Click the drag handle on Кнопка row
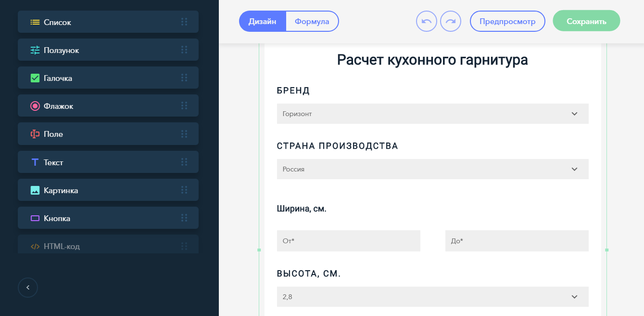Image resolution: width=644 pixels, height=316 pixels. [184, 218]
